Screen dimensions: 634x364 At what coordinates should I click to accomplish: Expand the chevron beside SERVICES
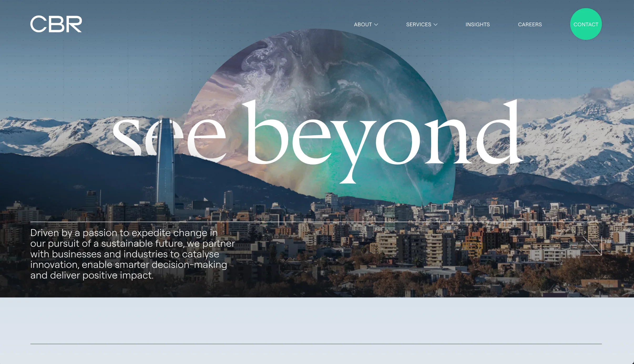436,24
